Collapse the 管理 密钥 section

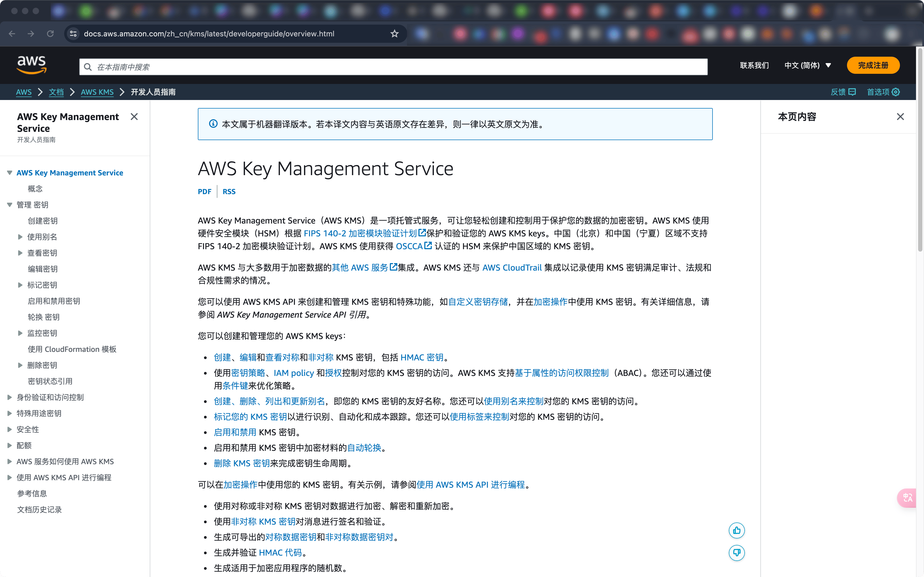10,205
